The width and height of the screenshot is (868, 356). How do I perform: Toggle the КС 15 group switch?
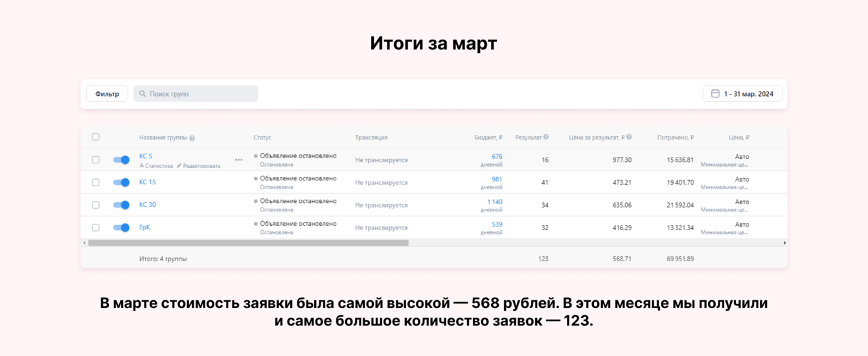pyautogui.click(x=121, y=182)
